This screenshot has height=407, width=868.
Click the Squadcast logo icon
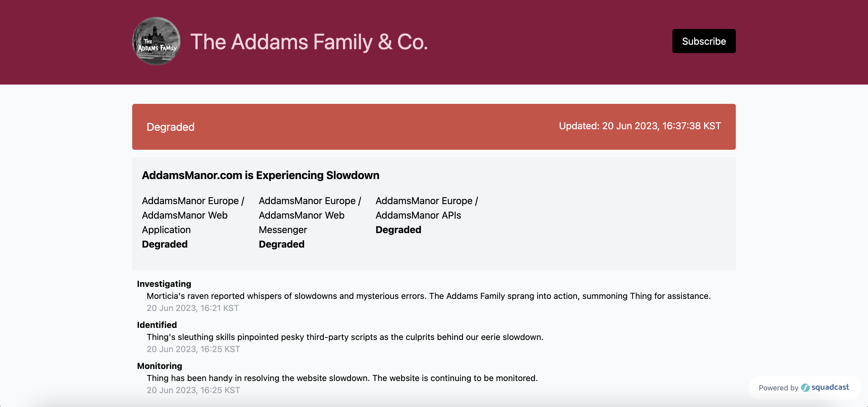[806, 388]
